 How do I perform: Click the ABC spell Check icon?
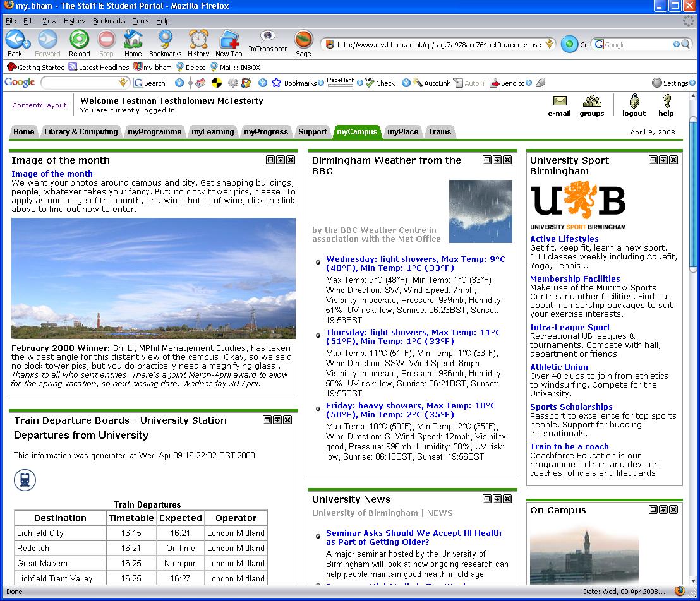point(369,83)
